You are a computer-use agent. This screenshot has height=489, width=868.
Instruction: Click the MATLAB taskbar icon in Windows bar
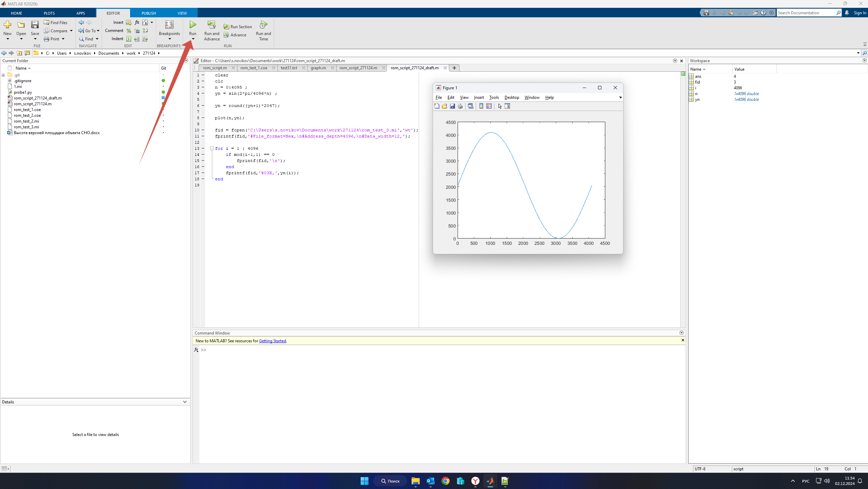point(490,481)
